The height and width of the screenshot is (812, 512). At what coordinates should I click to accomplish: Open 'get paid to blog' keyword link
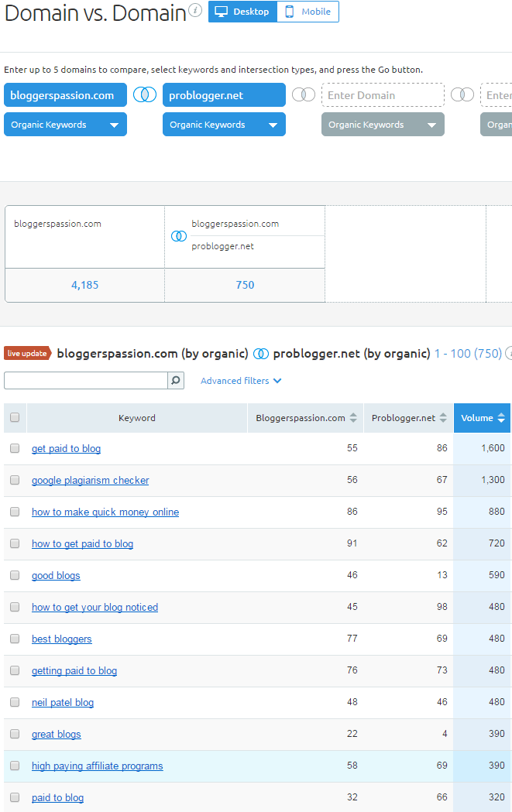pyautogui.click(x=67, y=448)
